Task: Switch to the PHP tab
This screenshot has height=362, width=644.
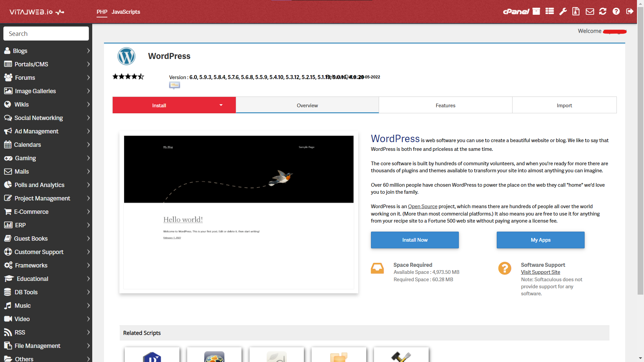Action: coord(102,12)
